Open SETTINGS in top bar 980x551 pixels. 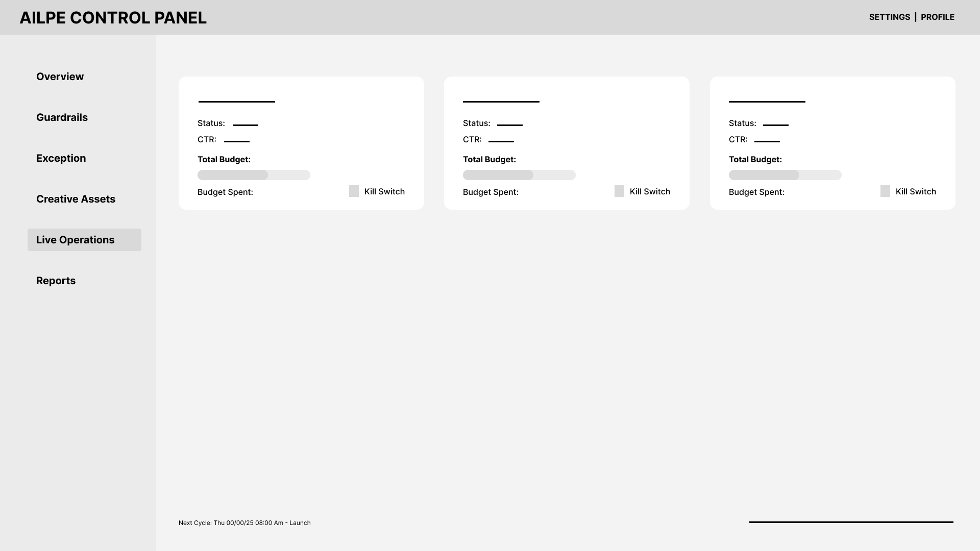(889, 17)
